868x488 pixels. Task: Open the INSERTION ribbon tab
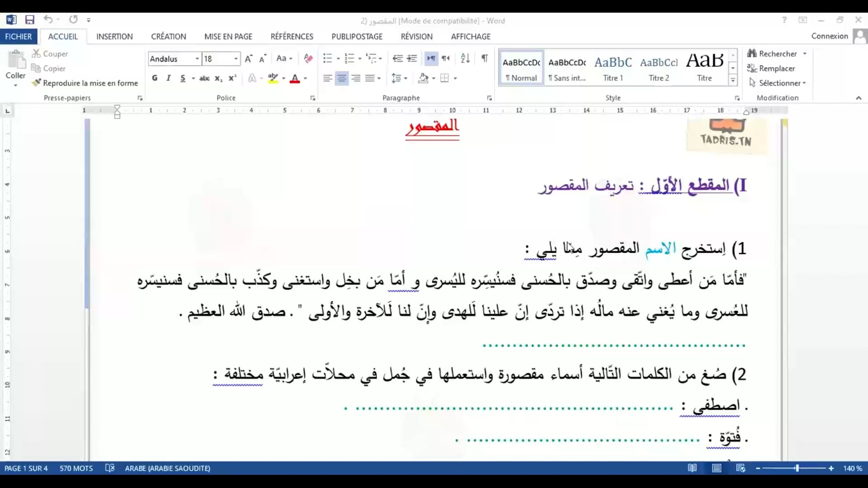click(x=114, y=37)
